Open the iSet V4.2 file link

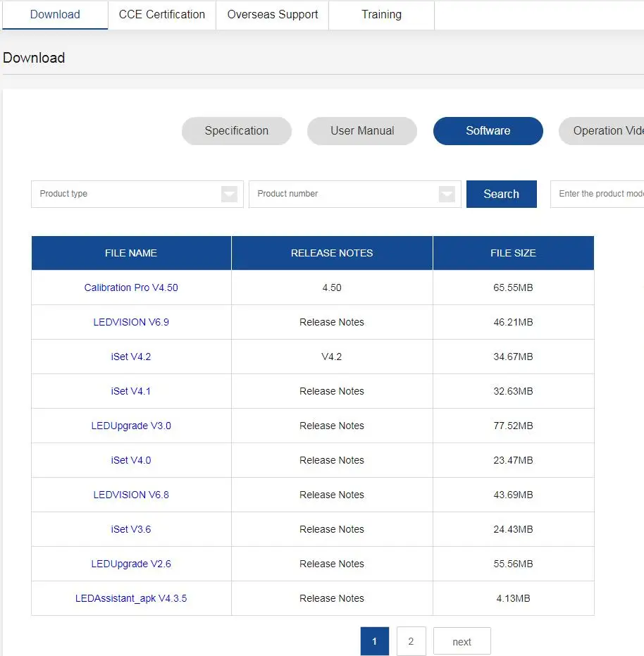pos(131,357)
